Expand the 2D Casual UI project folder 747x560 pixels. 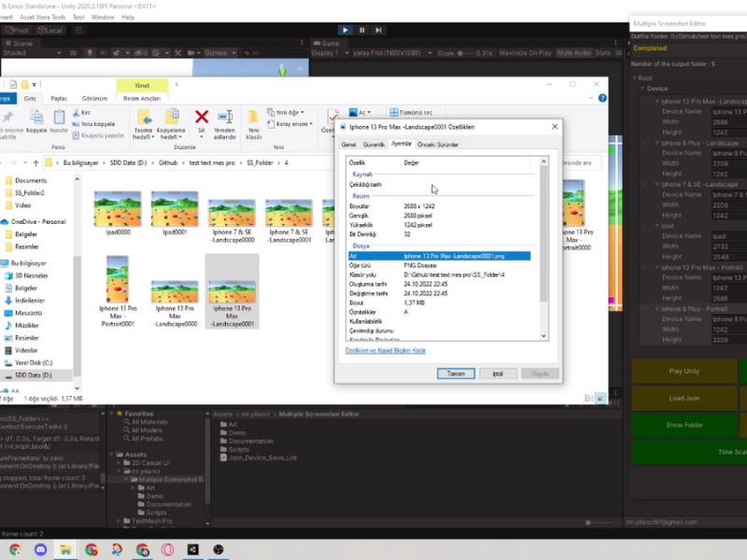pos(120,463)
